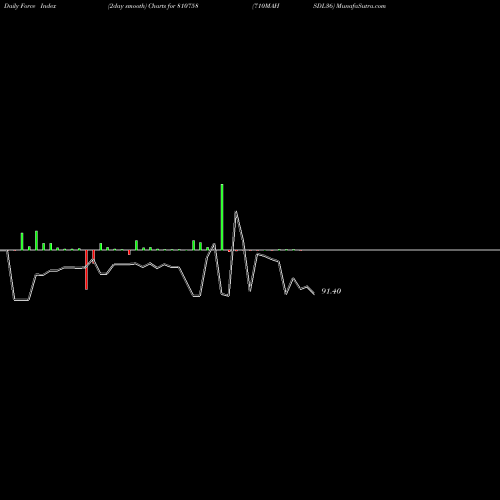The width and height of the screenshot is (500, 500).
Task: Click the '(2day smooth) Charts for 810738' text
Action: click(153, 6)
